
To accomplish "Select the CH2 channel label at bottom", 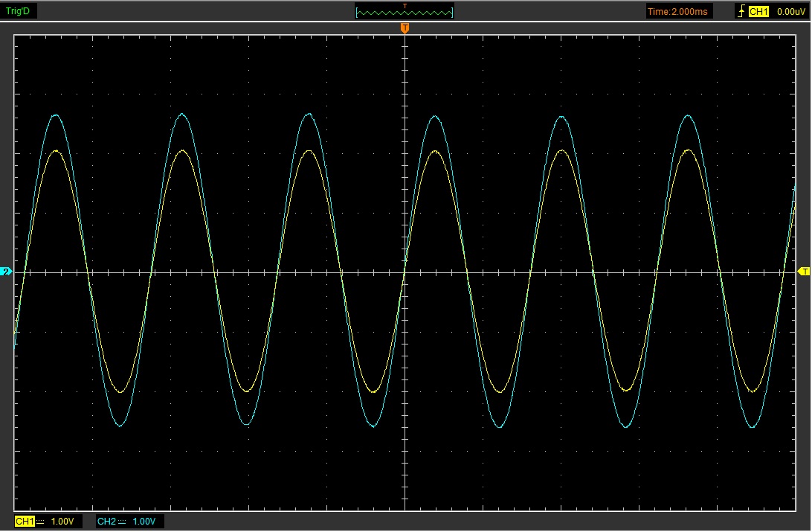I will (107, 522).
